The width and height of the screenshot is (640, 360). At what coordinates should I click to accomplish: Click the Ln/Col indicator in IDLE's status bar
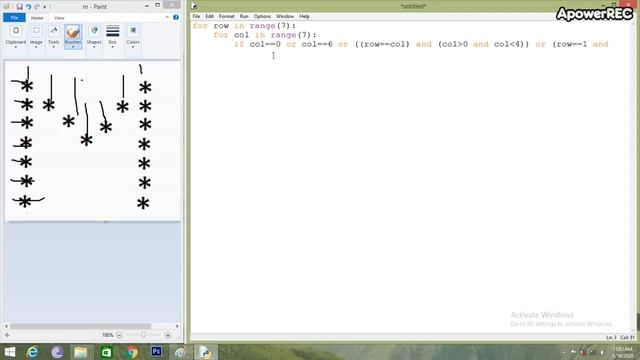(x=620, y=338)
